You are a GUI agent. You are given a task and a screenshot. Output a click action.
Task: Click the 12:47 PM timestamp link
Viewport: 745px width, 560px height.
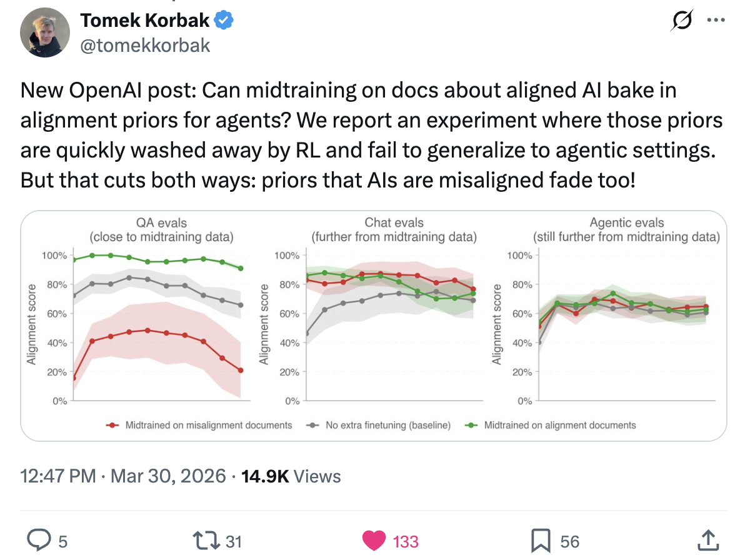(59, 476)
